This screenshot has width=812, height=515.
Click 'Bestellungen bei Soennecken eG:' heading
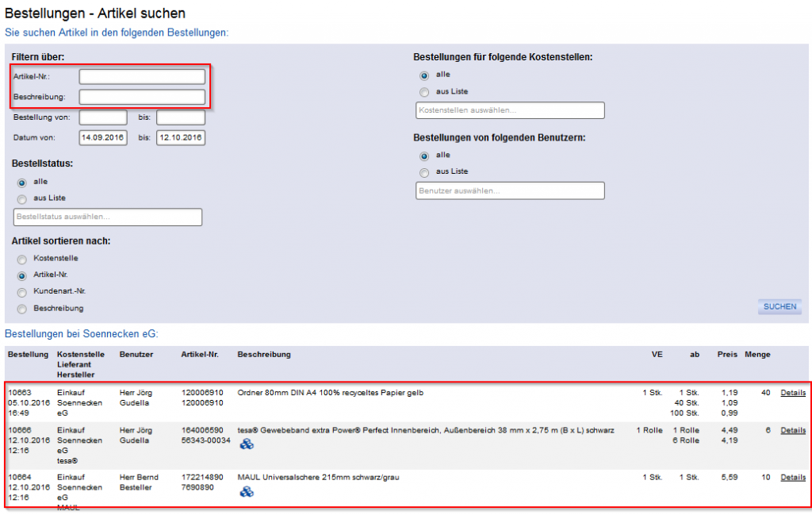tap(82, 334)
